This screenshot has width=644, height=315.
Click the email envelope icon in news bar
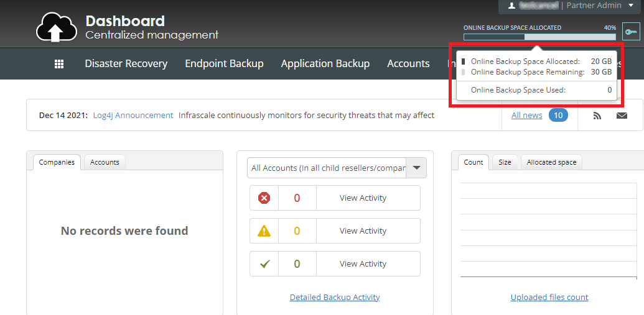(622, 116)
